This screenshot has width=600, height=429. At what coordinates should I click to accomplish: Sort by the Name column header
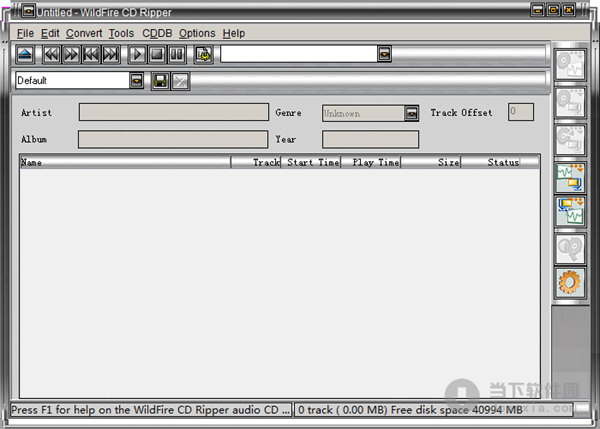pos(126,162)
